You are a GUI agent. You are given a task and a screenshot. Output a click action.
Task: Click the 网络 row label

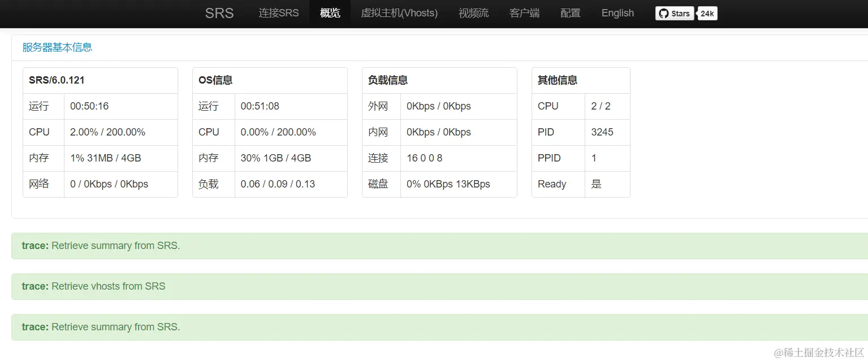pyautogui.click(x=39, y=184)
